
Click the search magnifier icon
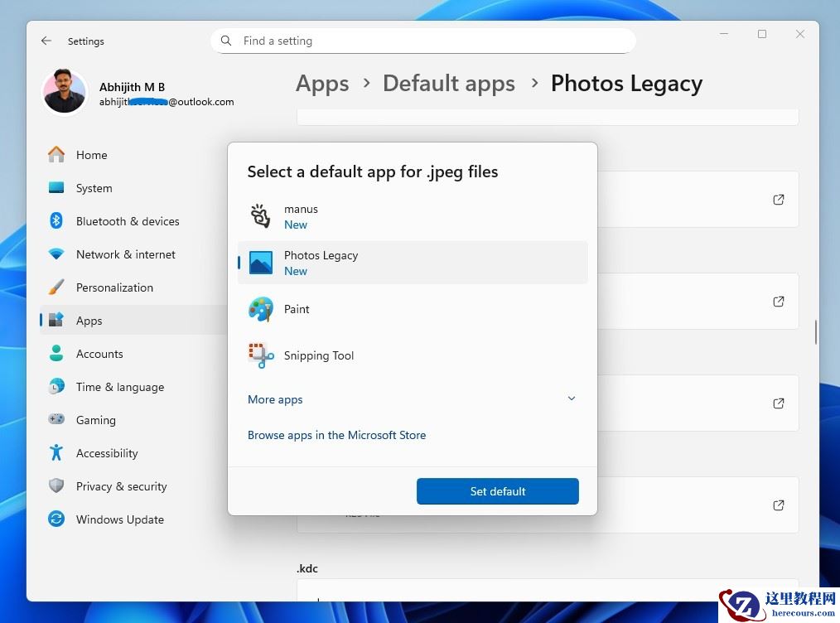point(226,41)
